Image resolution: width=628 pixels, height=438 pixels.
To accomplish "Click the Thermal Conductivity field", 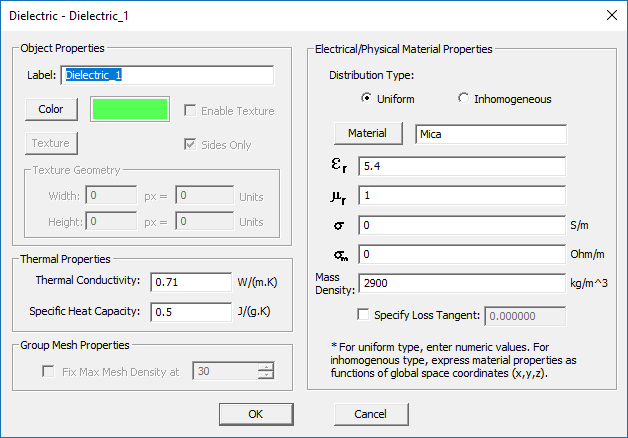I will [x=191, y=282].
